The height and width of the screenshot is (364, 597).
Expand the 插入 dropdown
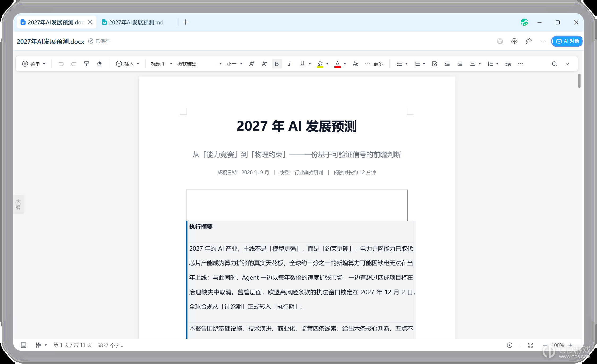click(x=128, y=64)
